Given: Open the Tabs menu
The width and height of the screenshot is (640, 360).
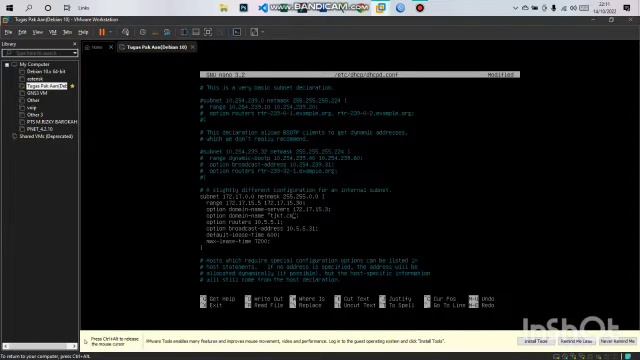Looking at the screenshot, I should (67, 32).
